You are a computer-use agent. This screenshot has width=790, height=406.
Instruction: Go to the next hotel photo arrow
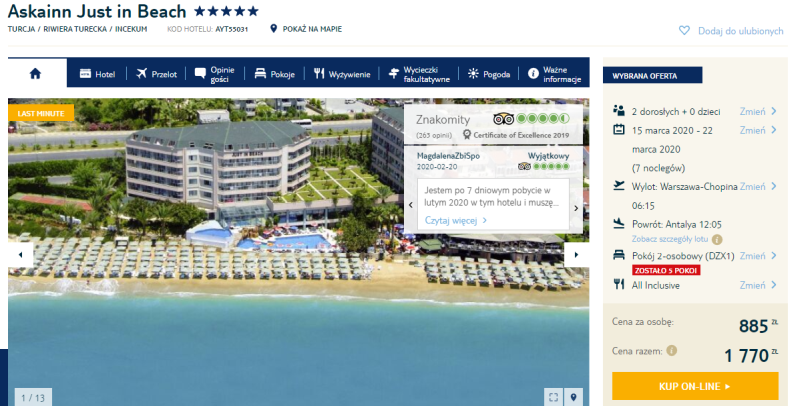tap(576, 255)
